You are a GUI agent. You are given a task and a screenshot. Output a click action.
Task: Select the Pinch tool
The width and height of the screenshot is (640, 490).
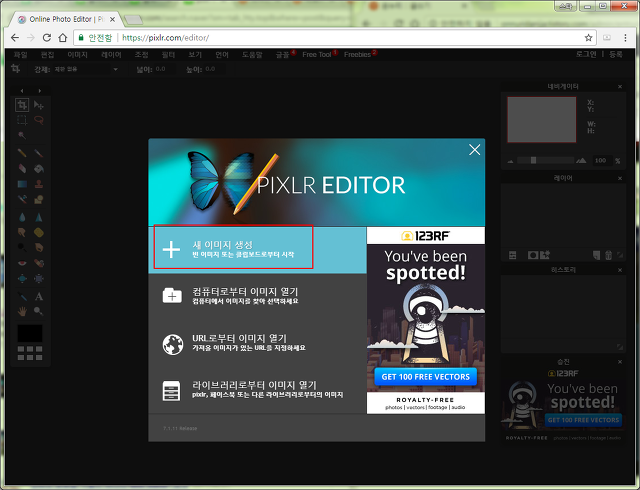point(39,278)
